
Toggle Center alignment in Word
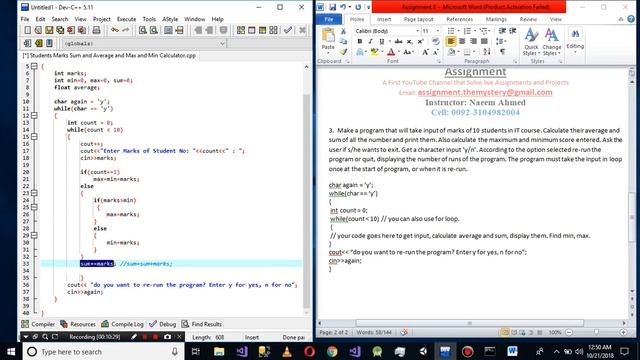462,41
